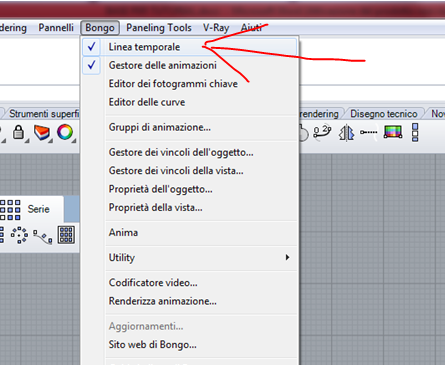Image resolution: width=445 pixels, height=365 pixels.
Task: Open Gruppi di animazione dialog
Action: (x=189, y=127)
